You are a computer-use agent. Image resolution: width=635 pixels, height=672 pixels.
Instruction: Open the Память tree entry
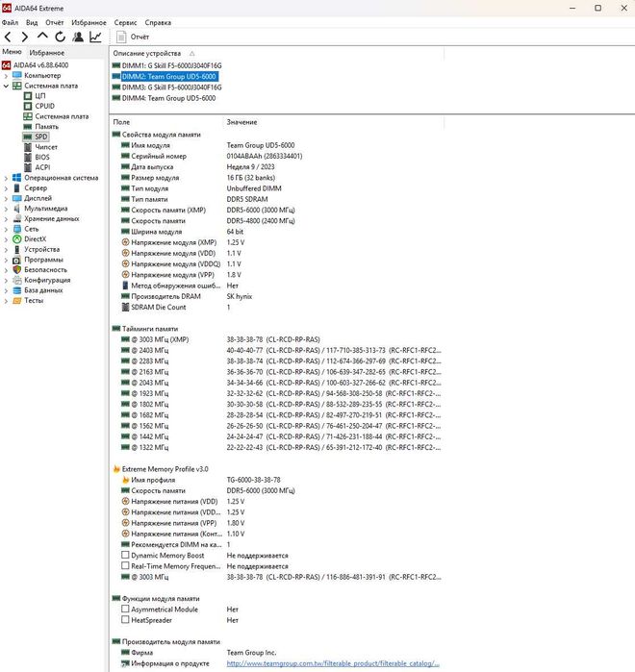tap(46, 127)
